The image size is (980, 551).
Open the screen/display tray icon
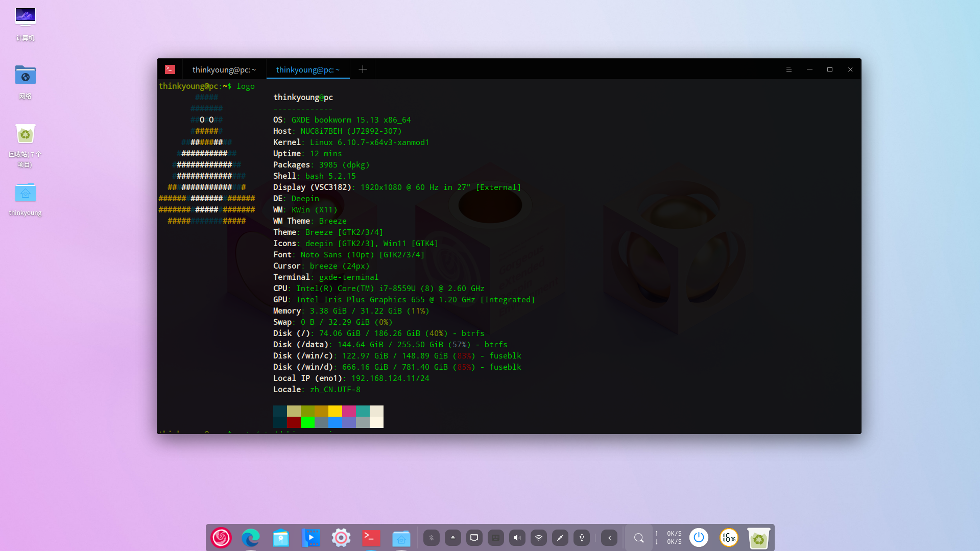click(x=474, y=538)
